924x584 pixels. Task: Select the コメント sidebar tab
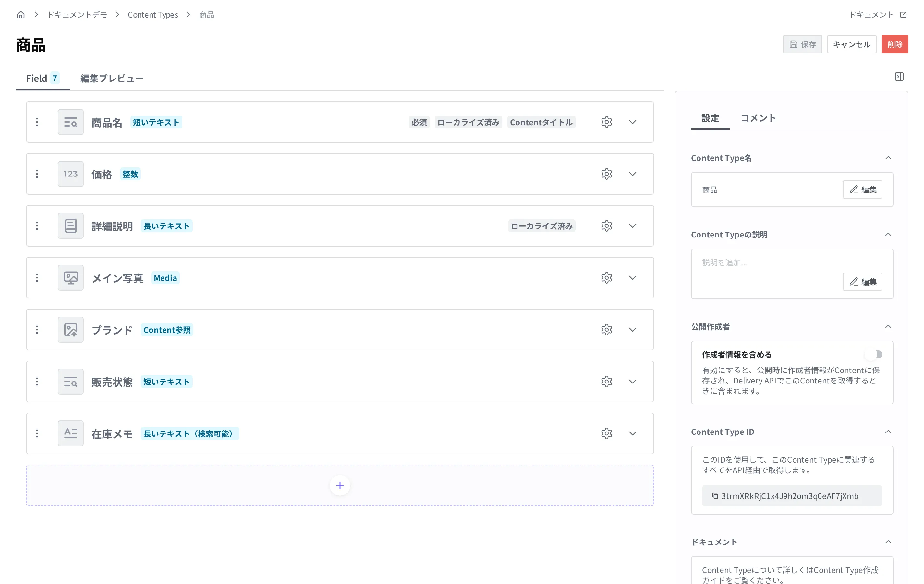758,118
